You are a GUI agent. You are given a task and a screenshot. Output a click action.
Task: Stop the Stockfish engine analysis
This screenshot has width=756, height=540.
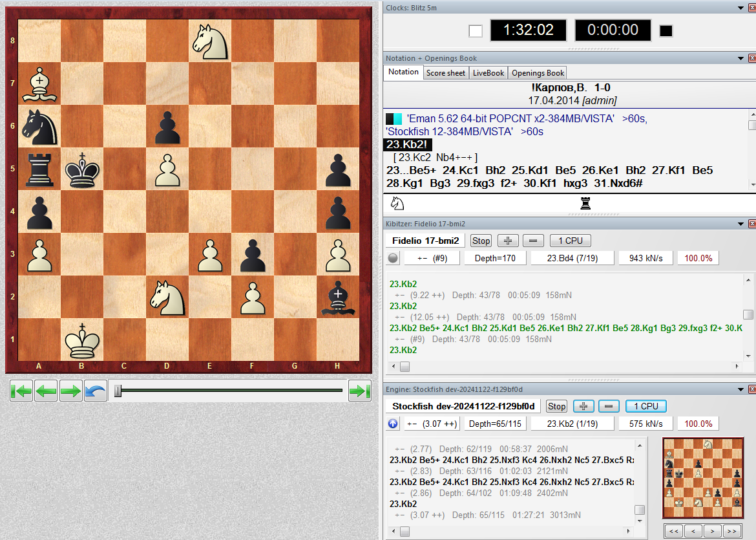pos(556,406)
